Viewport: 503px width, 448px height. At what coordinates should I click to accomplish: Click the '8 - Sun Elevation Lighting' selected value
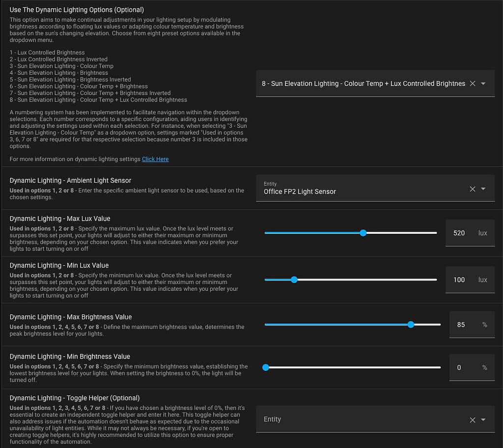click(x=363, y=84)
